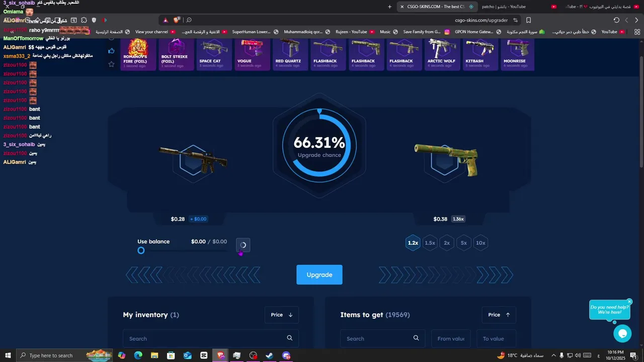Open the Arctic Wolf recent drop
Viewport: 644px width, 362px height.
point(442,54)
